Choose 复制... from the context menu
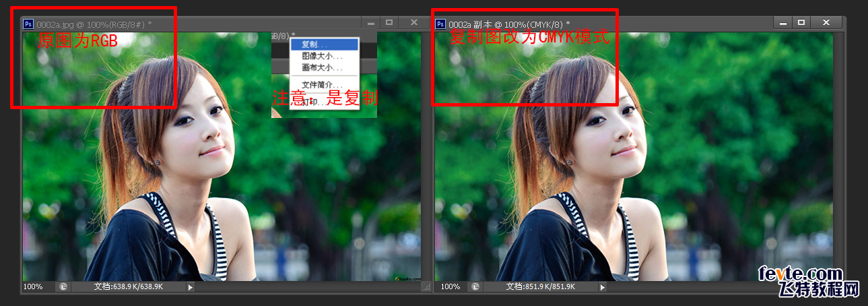This screenshot has width=868, height=306. tap(325, 44)
